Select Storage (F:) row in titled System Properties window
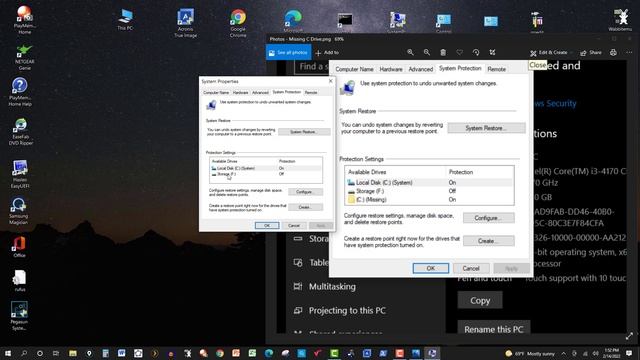The height and width of the screenshot is (360, 640). pyautogui.click(x=266, y=174)
